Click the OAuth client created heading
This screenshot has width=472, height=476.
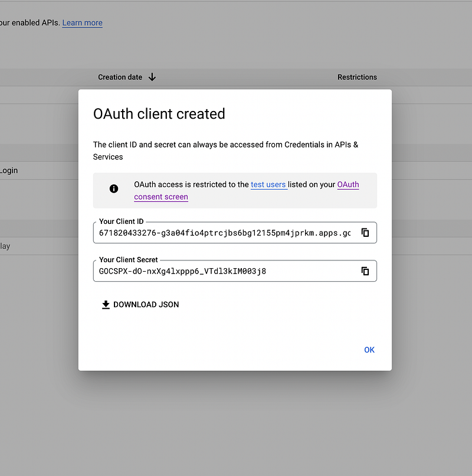[x=159, y=114]
